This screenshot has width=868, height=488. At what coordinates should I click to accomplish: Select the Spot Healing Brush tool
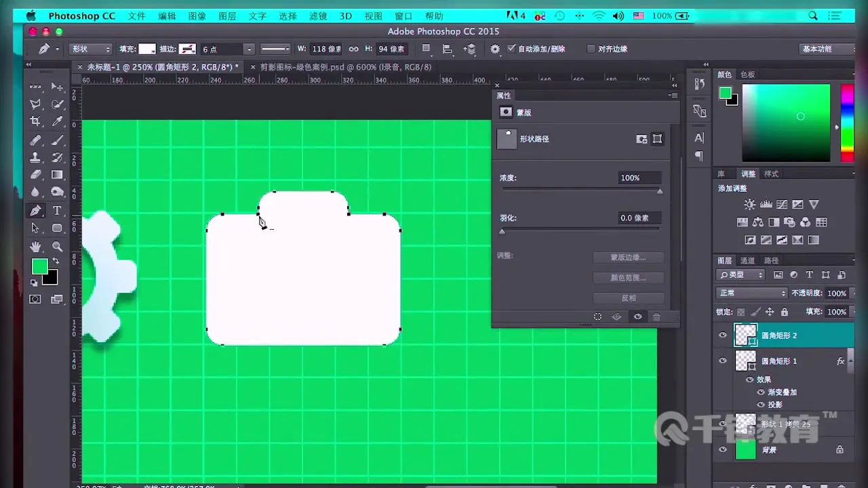[36, 140]
